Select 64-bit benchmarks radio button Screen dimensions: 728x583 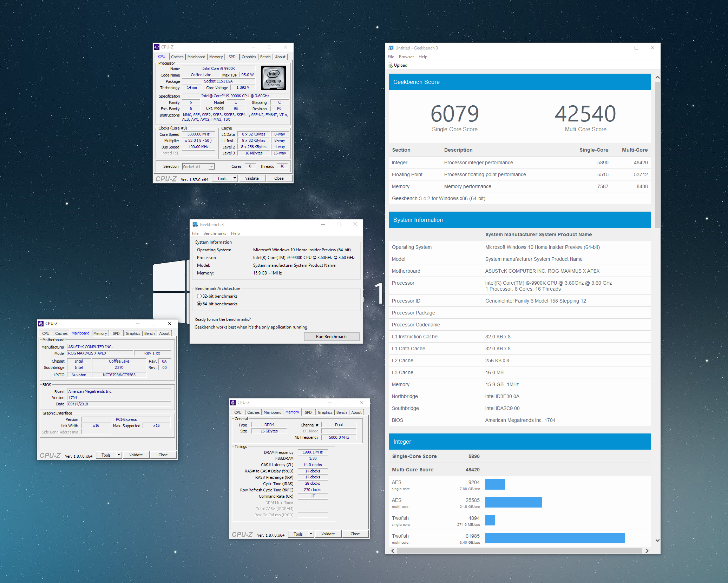tap(199, 304)
